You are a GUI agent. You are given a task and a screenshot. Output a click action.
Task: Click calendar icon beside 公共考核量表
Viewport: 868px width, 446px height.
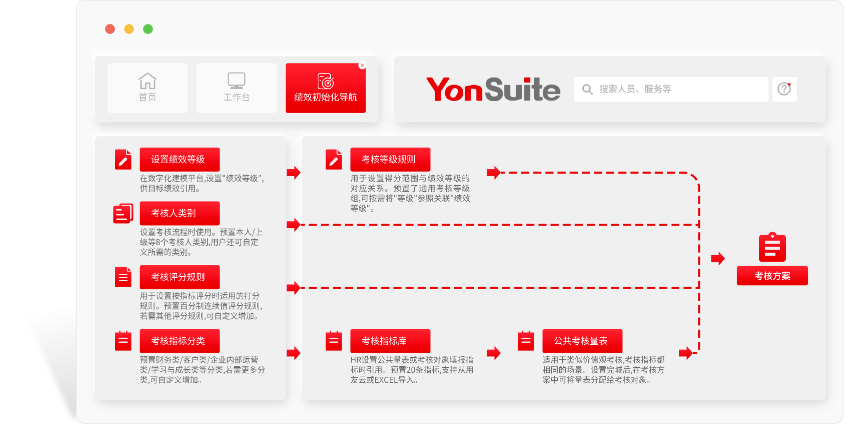pyautogui.click(x=526, y=341)
